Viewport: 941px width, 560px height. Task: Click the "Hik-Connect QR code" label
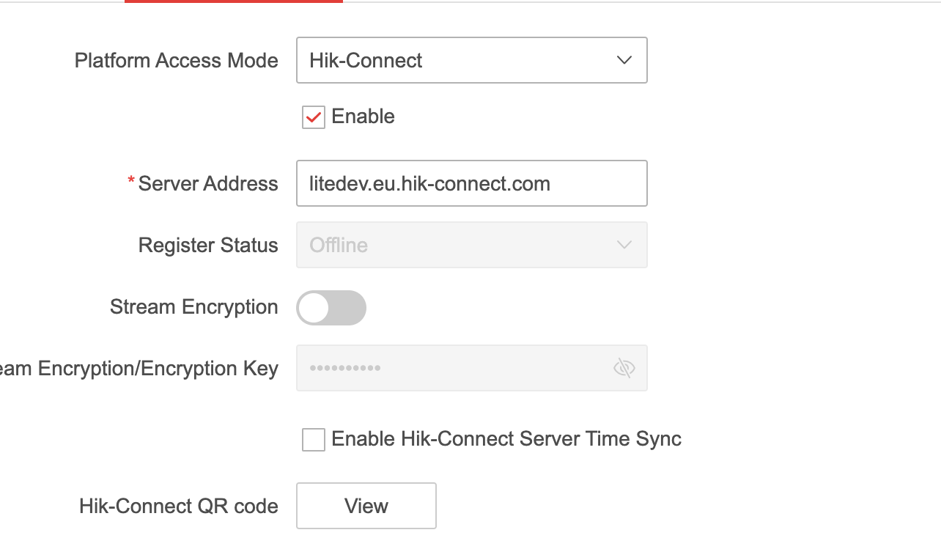click(x=178, y=506)
